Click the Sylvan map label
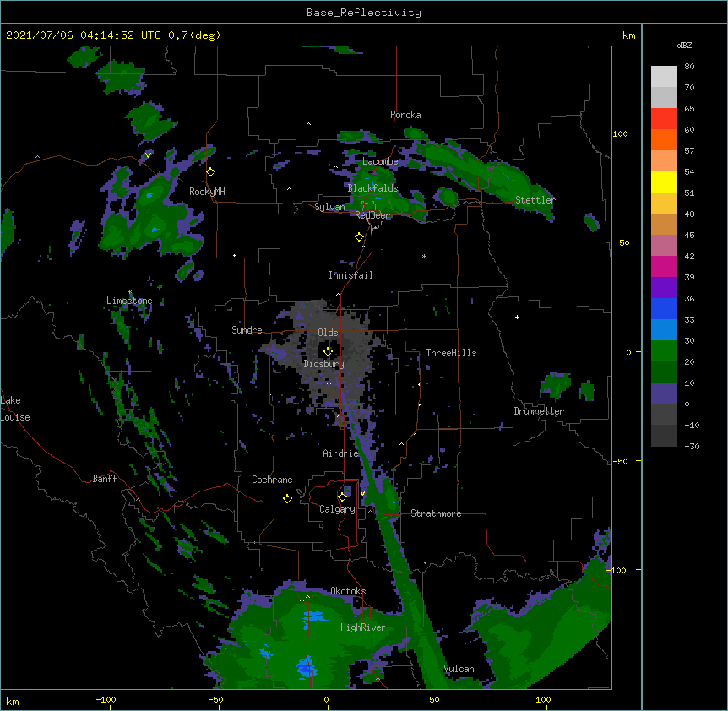This screenshot has width=728, height=711. pos(329,207)
